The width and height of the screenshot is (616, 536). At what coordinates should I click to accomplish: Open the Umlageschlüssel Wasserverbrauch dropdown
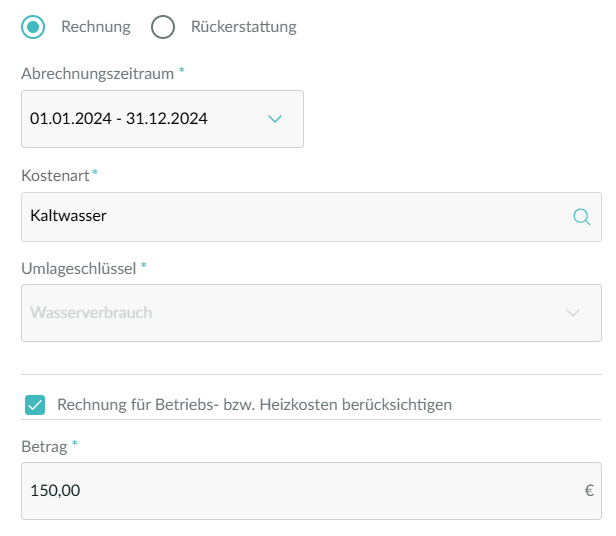pyautogui.click(x=311, y=313)
